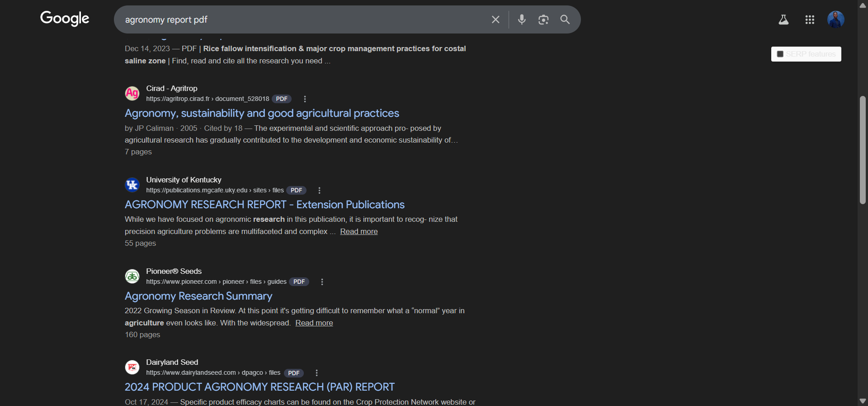The image size is (868, 406).
Task: Click the agritrop.cirad.fr URL breadcrumb
Action: point(208,99)
